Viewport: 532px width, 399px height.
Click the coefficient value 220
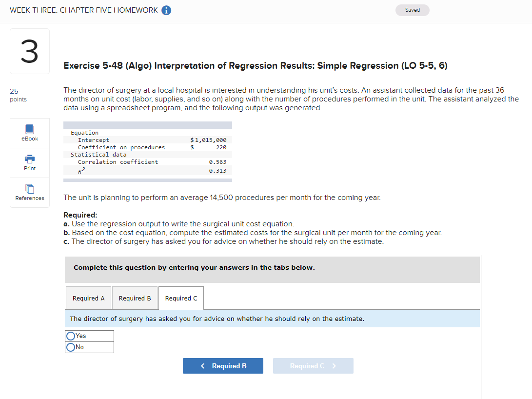(221, 147)
